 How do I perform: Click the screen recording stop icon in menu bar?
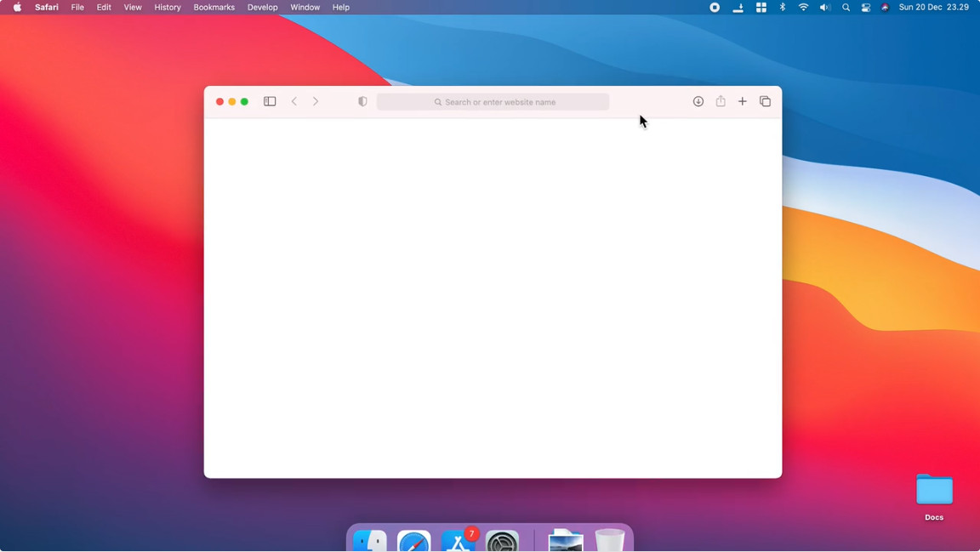(715, 8)
